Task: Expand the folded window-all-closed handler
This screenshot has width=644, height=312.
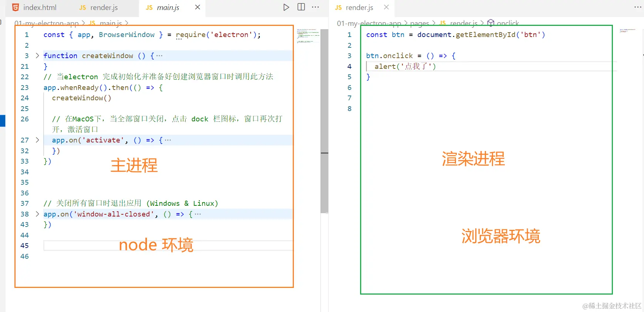Action: pyautogui.click(x=37, y=214)
